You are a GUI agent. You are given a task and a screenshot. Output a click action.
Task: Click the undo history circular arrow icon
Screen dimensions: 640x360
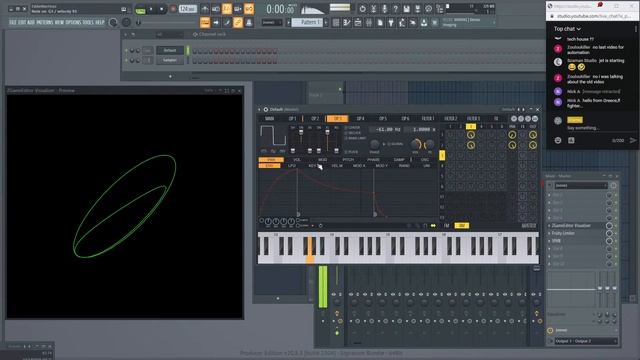tap(362, 9)
